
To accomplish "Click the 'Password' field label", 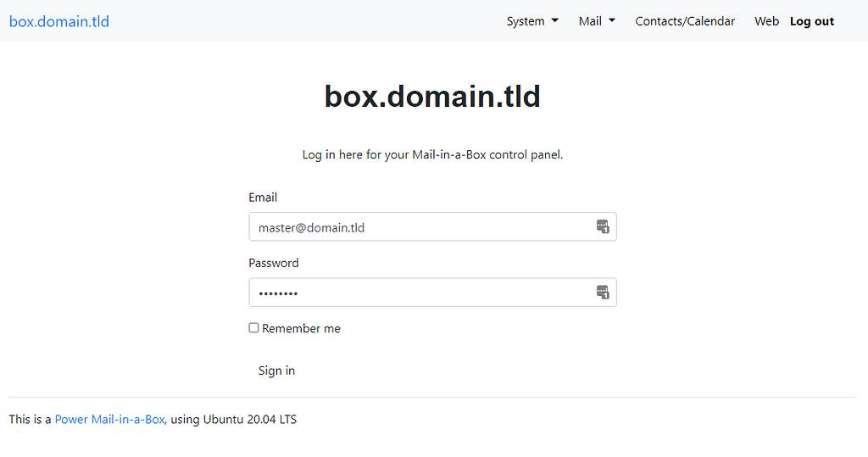I will [x=274, y=263].
